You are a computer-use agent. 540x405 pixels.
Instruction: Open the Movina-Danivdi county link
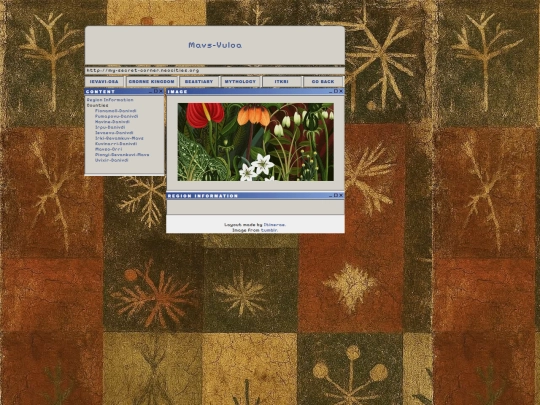[112, 122]
